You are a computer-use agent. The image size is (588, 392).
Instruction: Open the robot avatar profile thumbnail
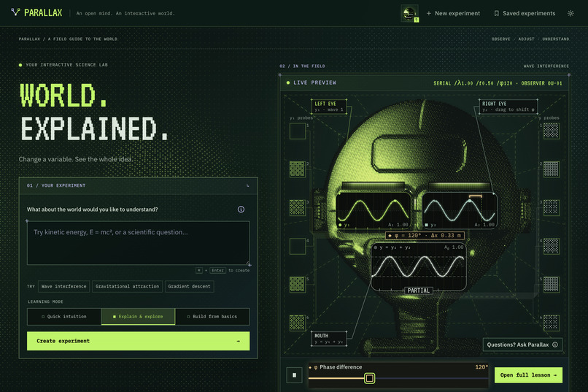click(x=409, y=13)
